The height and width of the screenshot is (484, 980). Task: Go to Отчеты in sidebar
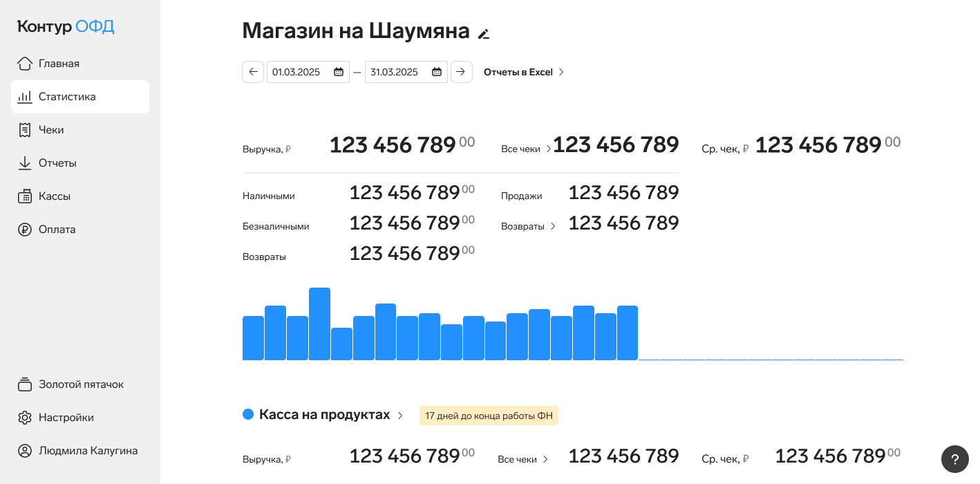coord(57,163)
